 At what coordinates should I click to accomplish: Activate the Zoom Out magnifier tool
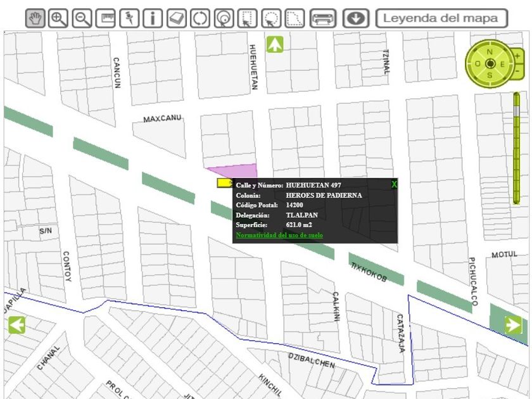(82, 18)
